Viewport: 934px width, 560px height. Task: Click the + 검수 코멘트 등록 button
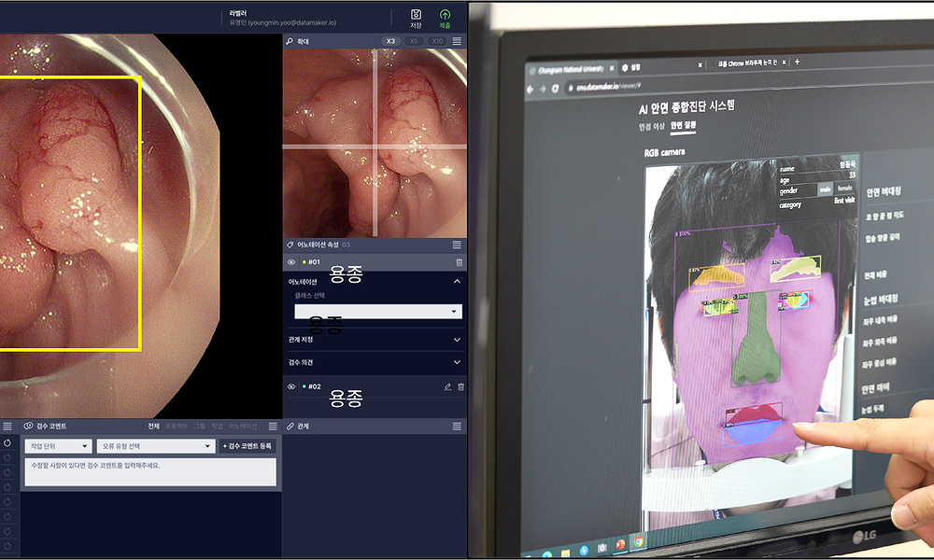248,446
